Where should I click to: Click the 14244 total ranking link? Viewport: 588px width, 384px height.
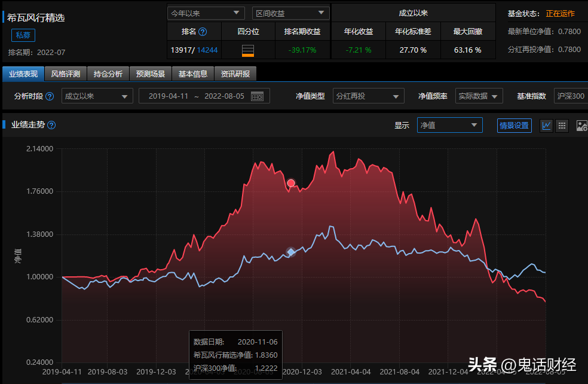coord(207,50)
